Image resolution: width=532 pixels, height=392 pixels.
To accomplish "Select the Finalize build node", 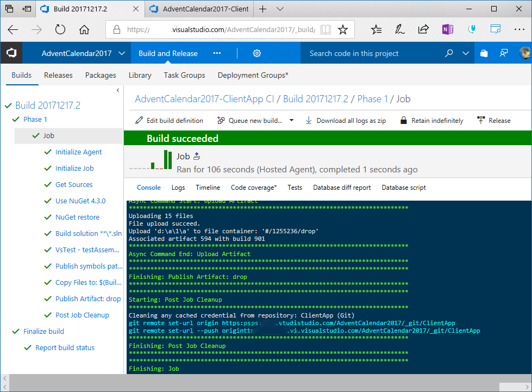I will point(43,331).
